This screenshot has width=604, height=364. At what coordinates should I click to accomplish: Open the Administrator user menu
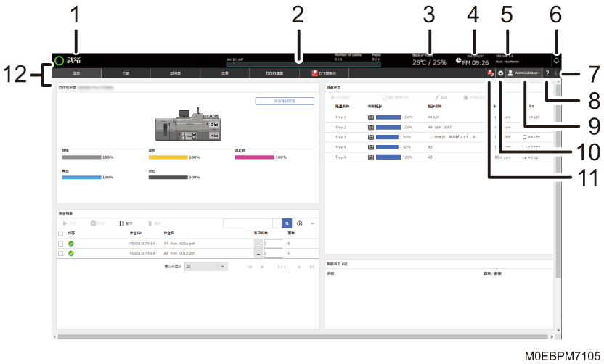tap(523, 73)
